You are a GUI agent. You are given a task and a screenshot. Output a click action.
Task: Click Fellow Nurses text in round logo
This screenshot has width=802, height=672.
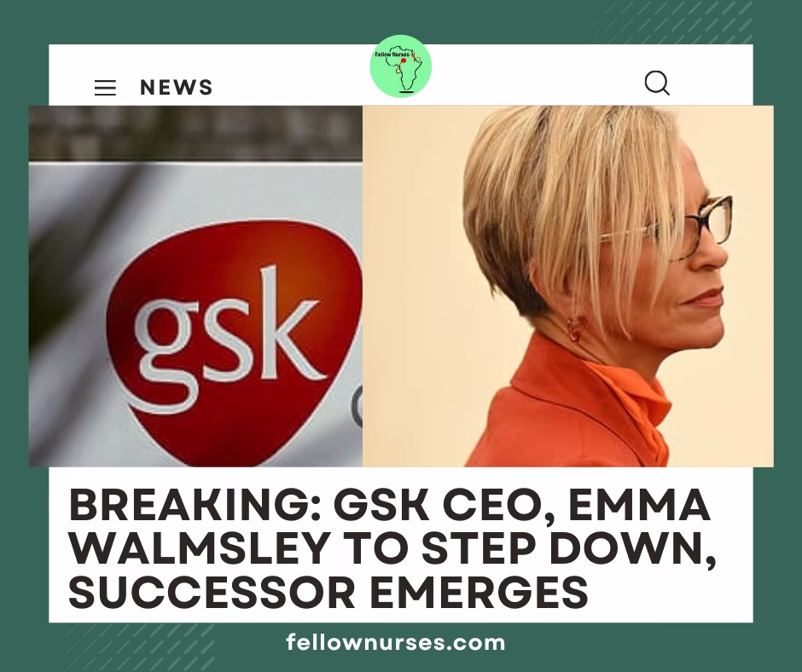[392, 55]
